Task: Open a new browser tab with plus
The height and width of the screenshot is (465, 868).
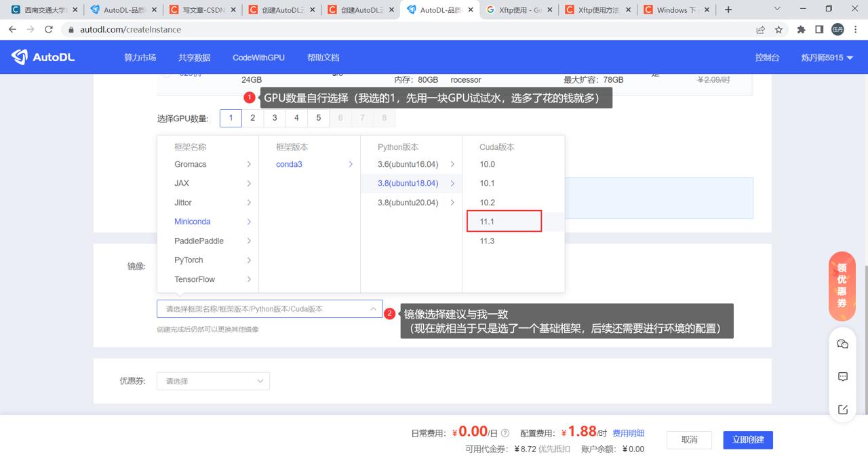Action: 728,9
